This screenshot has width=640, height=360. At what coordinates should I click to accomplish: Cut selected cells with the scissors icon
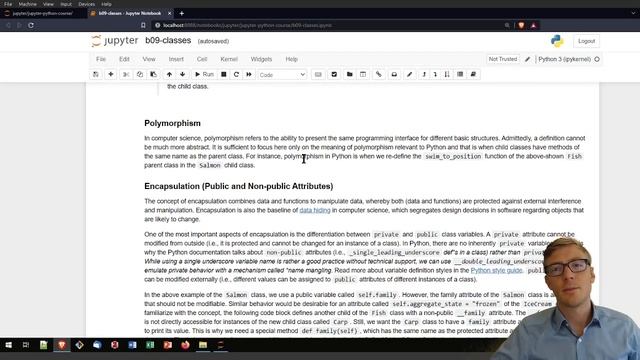coord(126,74)
